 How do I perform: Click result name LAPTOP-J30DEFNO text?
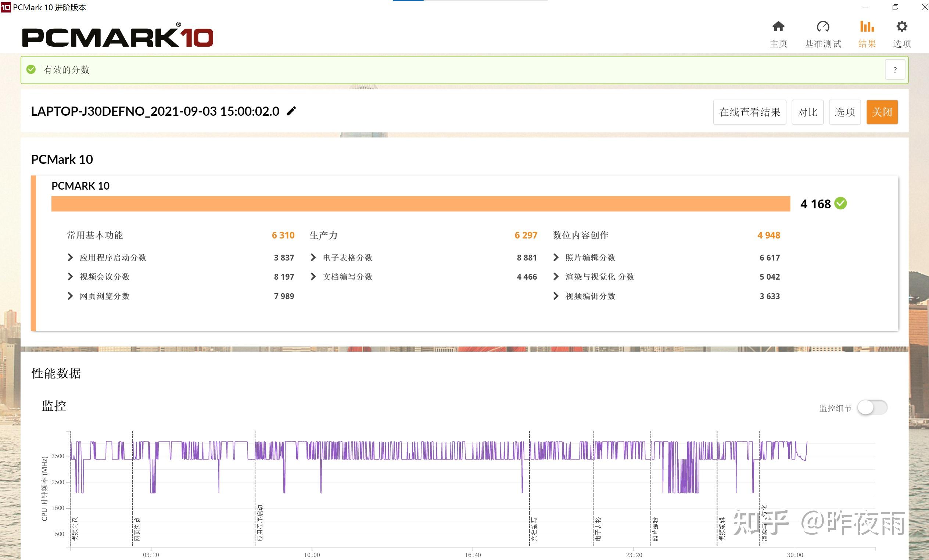pos(155,111)
